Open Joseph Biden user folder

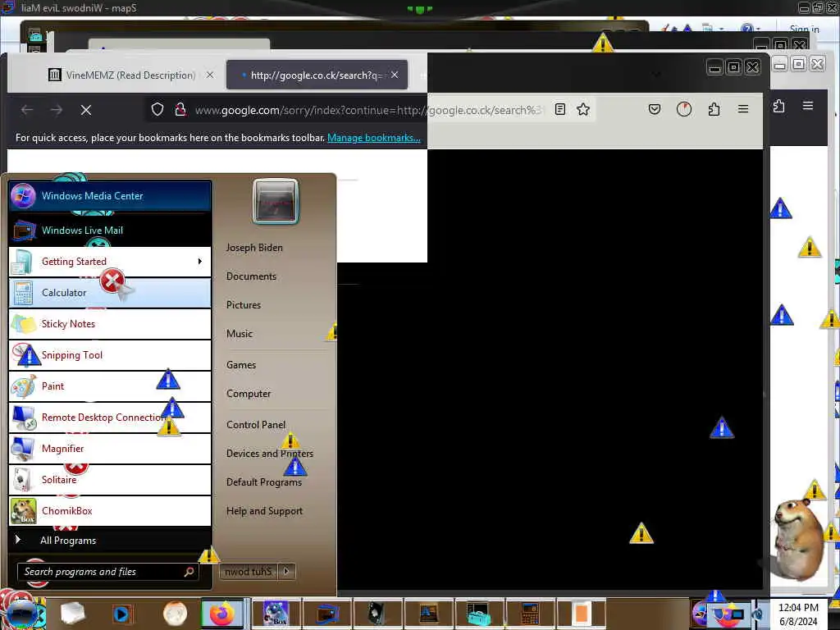(254, 248)
